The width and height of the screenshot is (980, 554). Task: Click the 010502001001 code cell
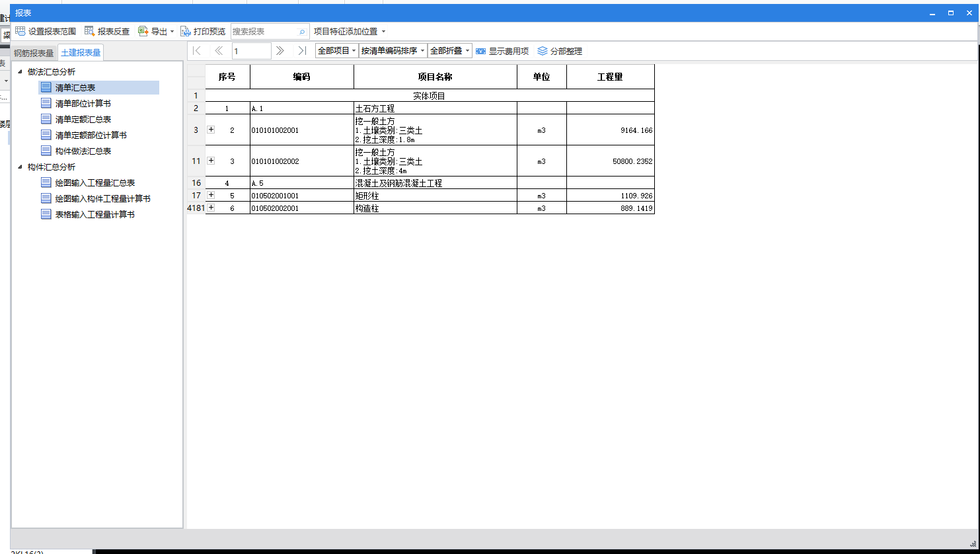pos(302,196)
